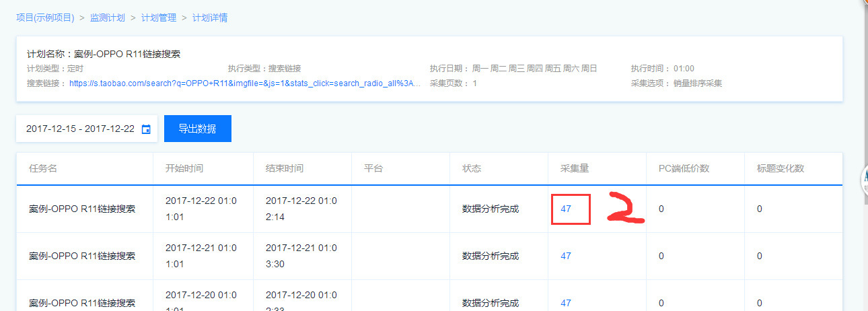Click the PC端低价数 column header

(684, 168)
